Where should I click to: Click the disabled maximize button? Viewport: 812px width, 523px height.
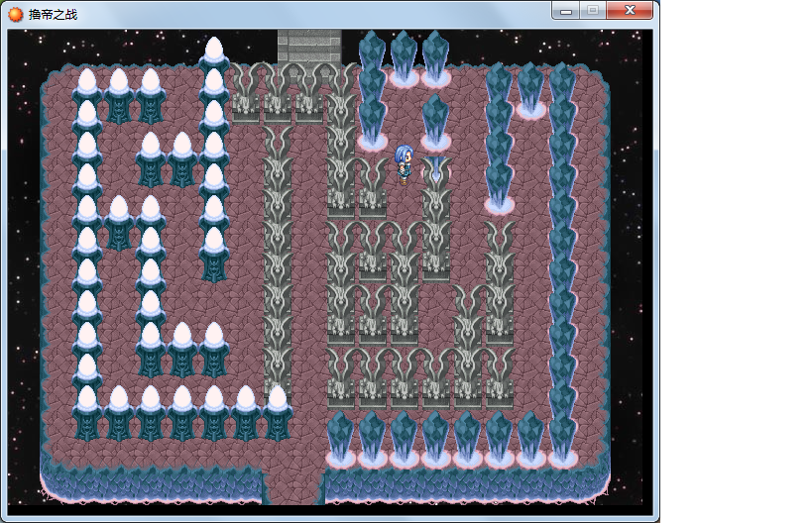[x=593, y=11]
